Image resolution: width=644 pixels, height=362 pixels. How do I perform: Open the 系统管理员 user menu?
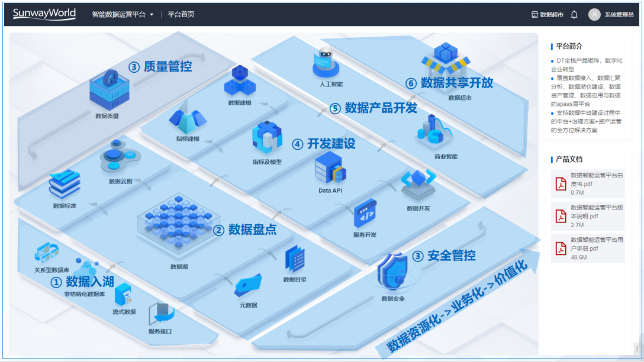pyautogui.click(x=611, y=15)
